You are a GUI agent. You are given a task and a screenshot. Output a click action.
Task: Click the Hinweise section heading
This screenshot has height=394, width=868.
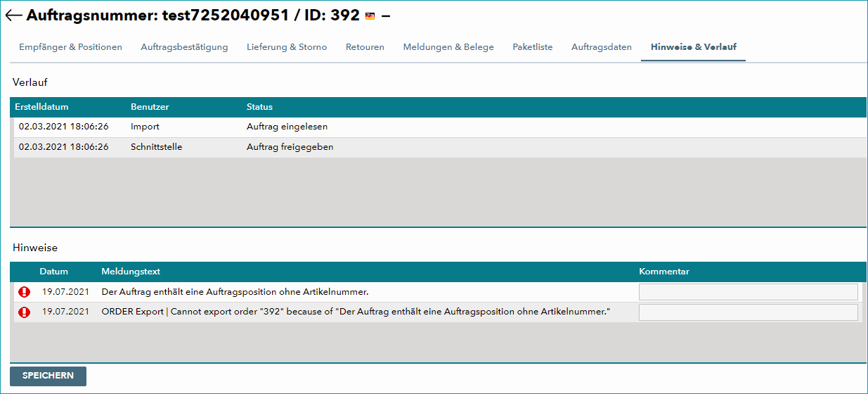pos(35,248)
